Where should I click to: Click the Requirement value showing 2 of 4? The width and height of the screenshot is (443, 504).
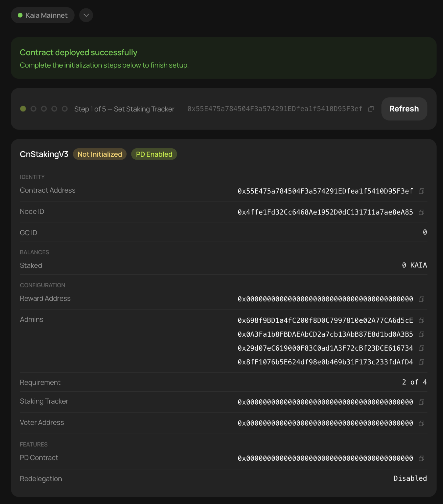coord(414,382)
